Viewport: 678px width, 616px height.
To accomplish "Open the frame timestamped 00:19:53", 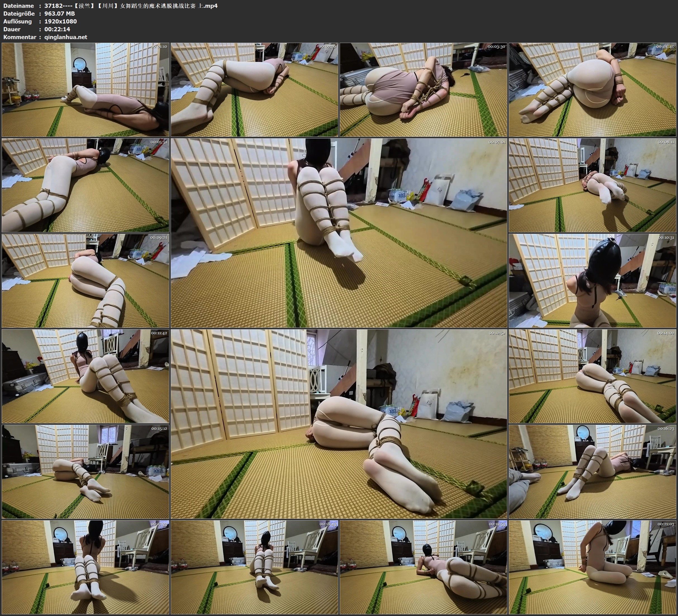I will [424, 567].
